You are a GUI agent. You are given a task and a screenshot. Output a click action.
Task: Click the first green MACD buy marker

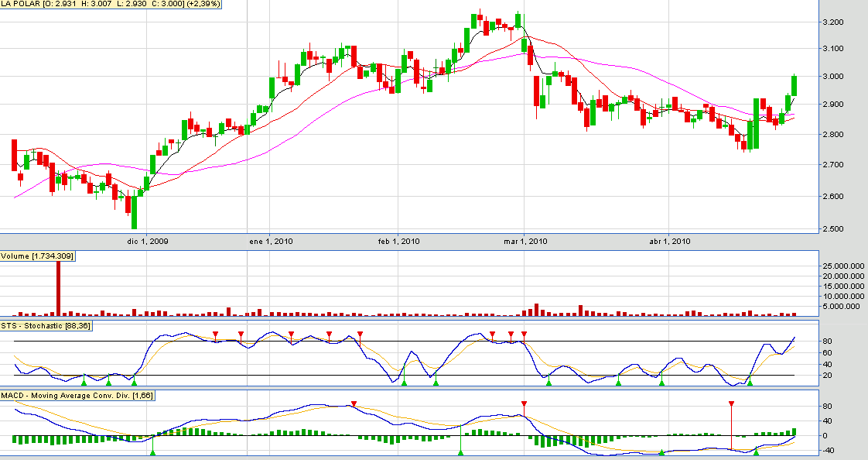152,452
